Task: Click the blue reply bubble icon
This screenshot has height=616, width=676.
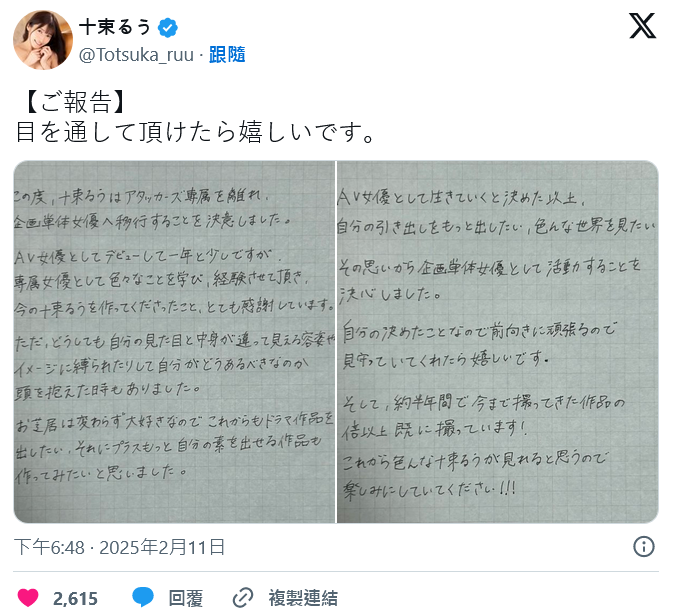Action: point(143,597)
